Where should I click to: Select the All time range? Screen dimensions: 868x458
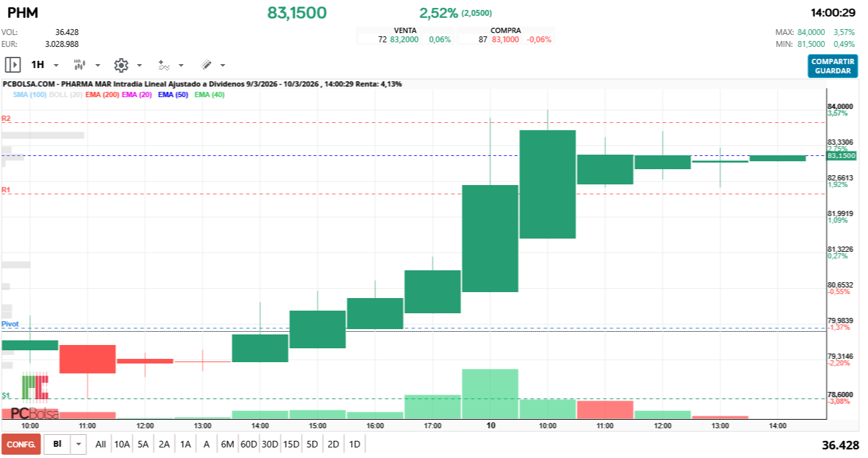tap(100, 444)
